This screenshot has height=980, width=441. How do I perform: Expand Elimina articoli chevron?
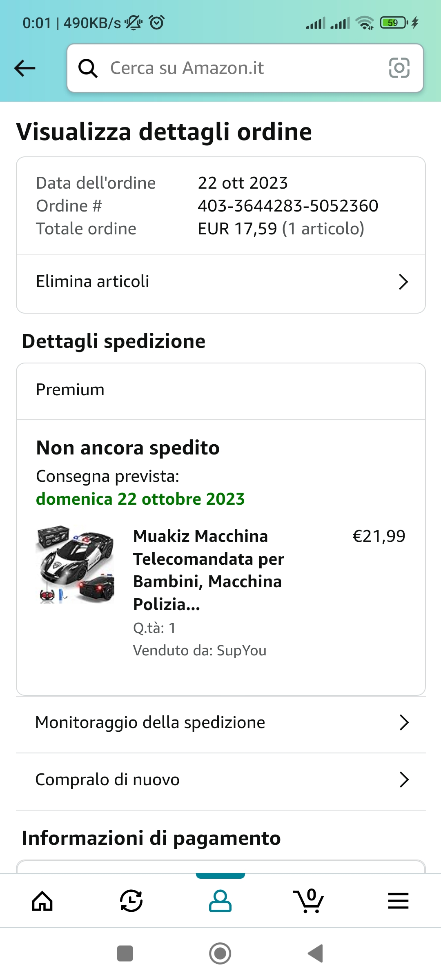tap(403, 282)
